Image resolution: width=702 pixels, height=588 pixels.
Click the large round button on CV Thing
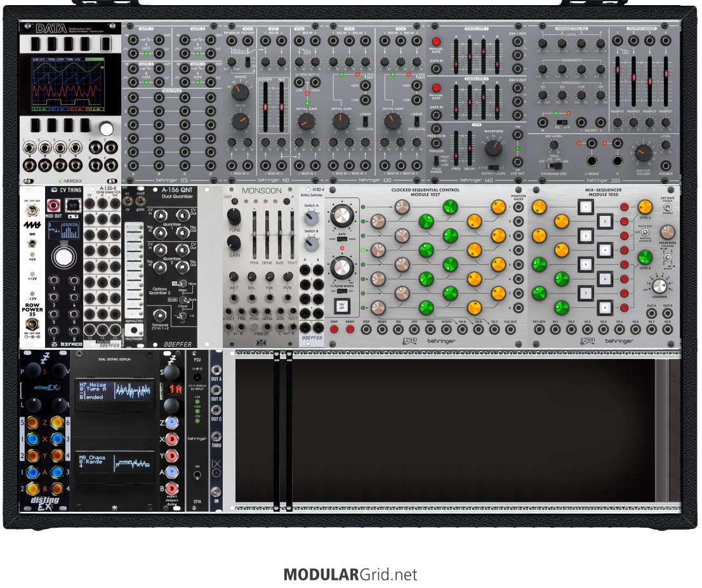coord(63,257)
